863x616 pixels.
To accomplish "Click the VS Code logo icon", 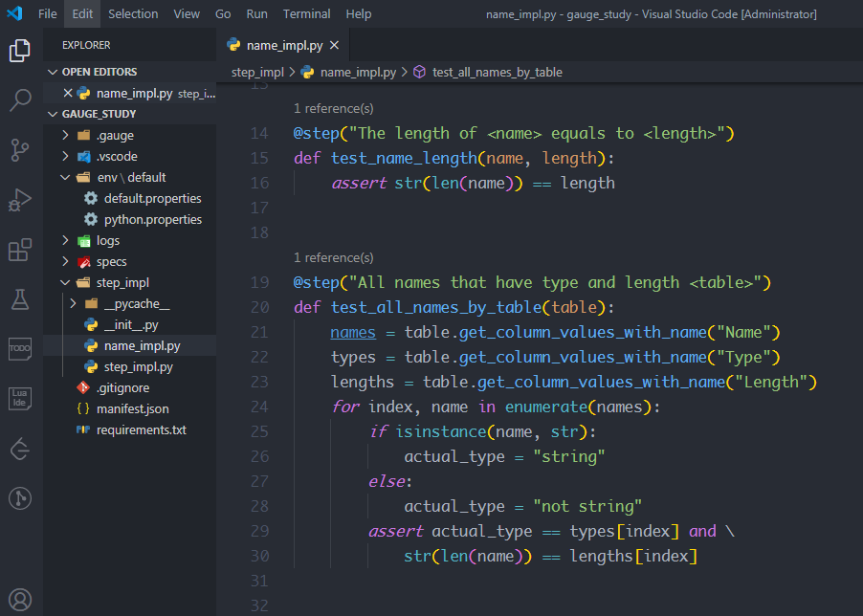I will [15, 13].
